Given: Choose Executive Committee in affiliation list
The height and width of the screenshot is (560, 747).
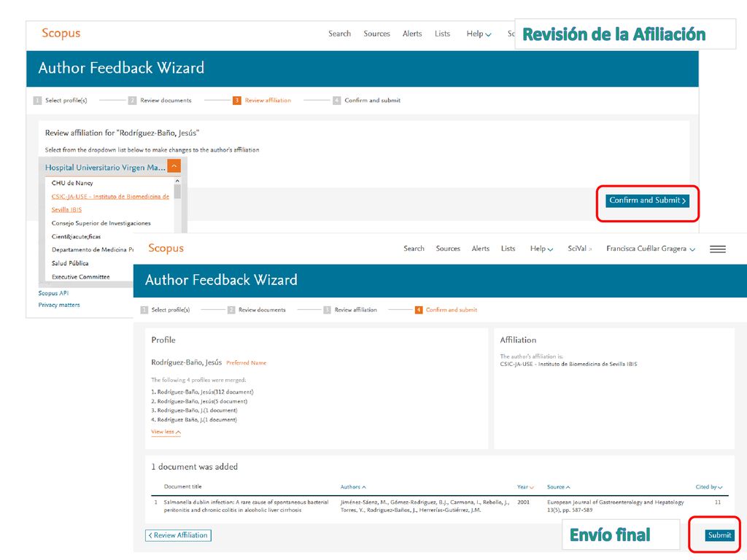Looking at the screenshot, I should click(80, 276).
